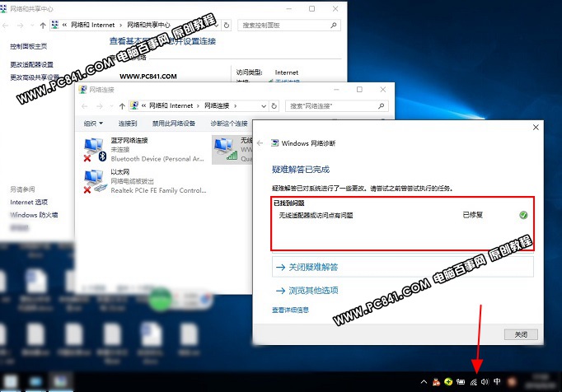Click search magnifier in 网络连接 window

381,106
